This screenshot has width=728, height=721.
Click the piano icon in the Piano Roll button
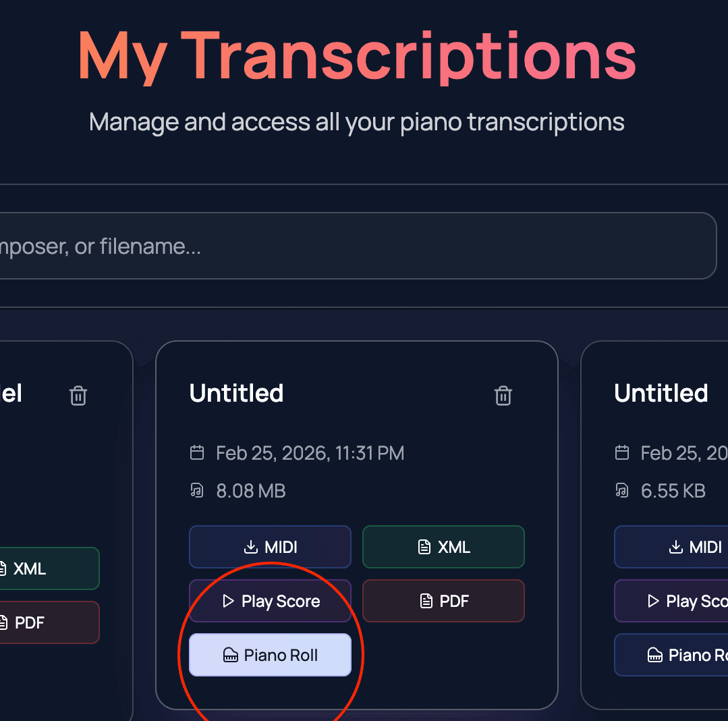pyautogui.click(x=232, y=655)
